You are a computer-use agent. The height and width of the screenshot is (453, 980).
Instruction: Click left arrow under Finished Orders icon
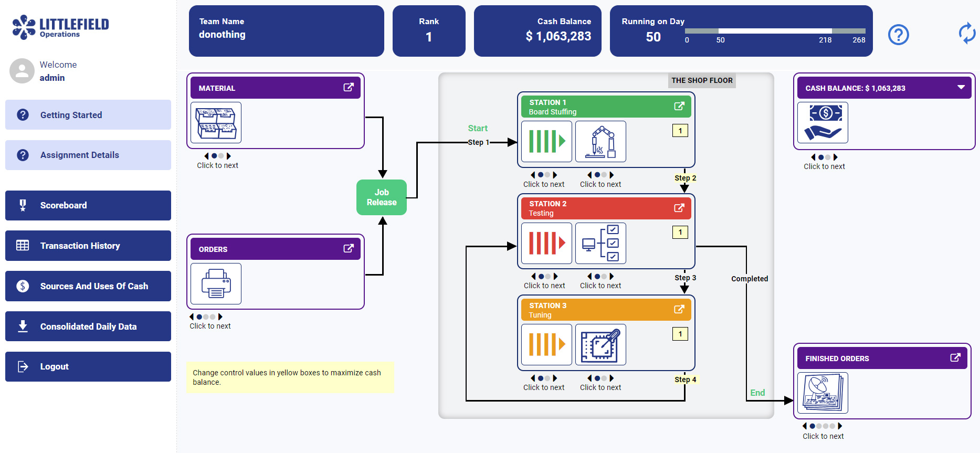[805, 426]
